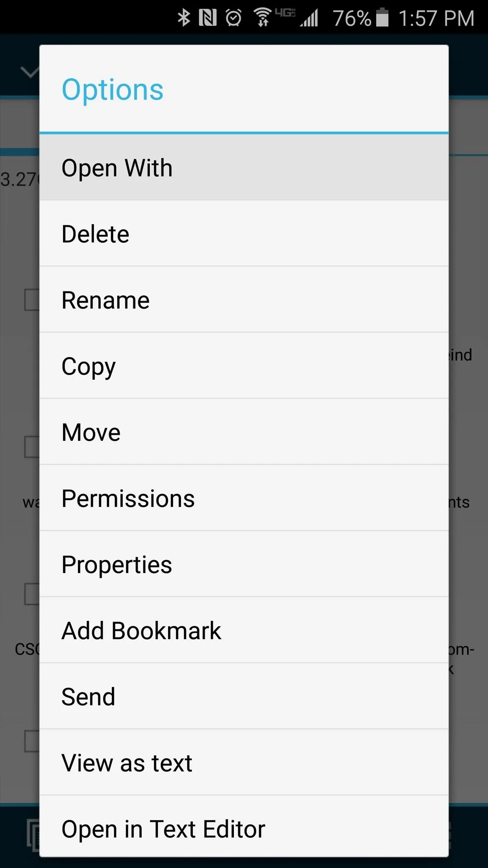Select Copy from the options dialog
The image size is (488, 868).
click(244, 366)
